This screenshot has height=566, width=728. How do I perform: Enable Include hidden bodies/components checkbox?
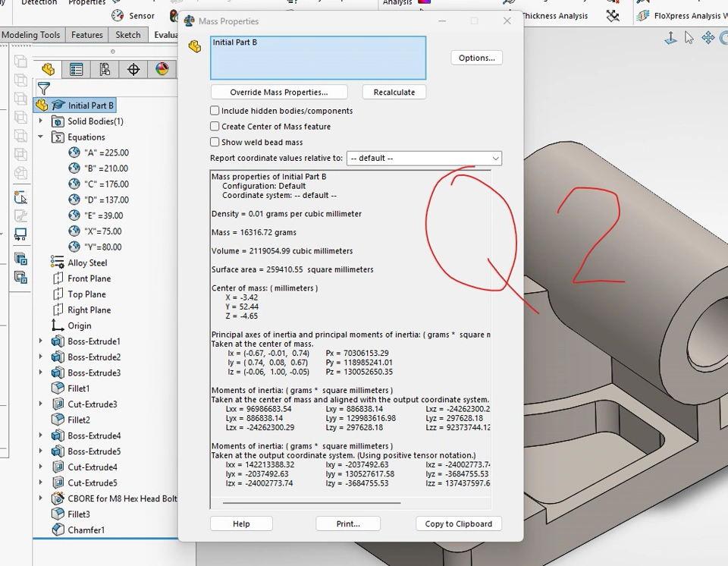[215, 111]
